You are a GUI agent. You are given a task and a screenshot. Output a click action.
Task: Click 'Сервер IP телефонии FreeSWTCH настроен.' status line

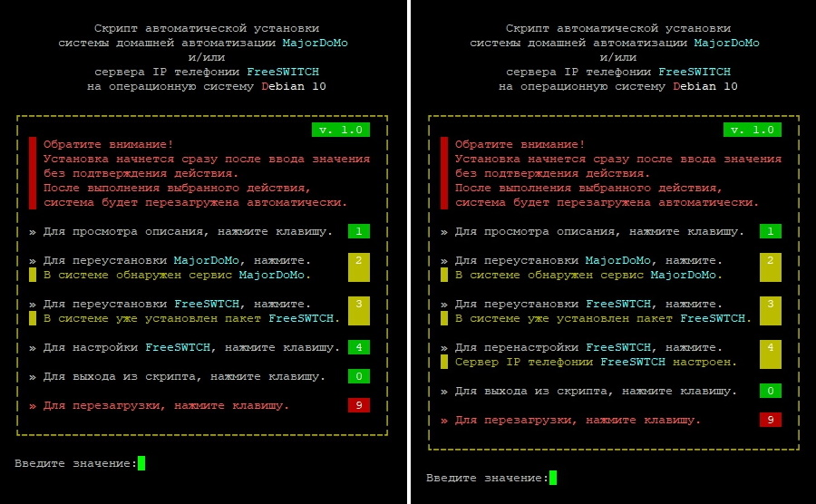[x=596, y=362]
